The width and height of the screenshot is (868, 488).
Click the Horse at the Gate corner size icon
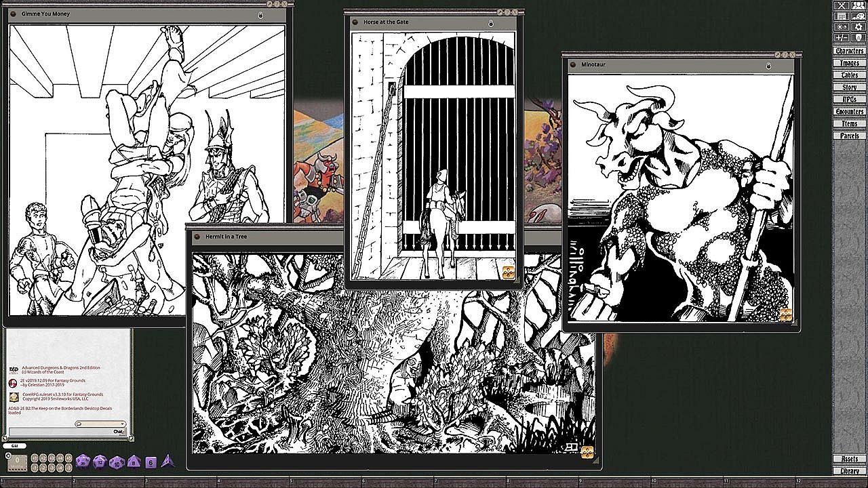[x=509, y=272]
